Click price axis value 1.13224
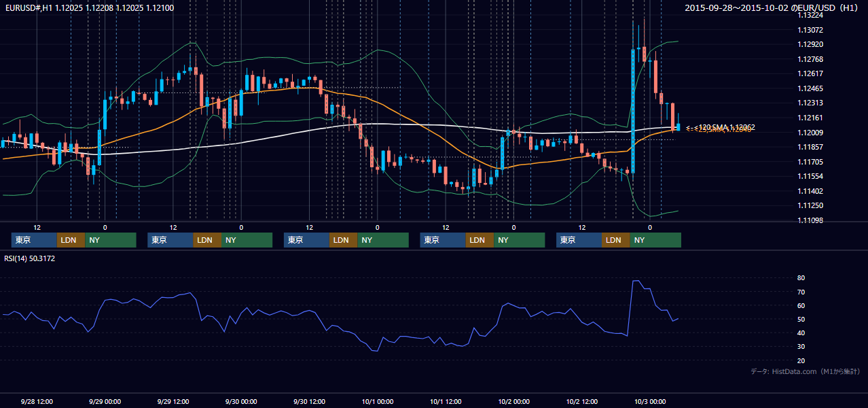The image size is (868, 408). pyautogui.click(x=810, y=15)
